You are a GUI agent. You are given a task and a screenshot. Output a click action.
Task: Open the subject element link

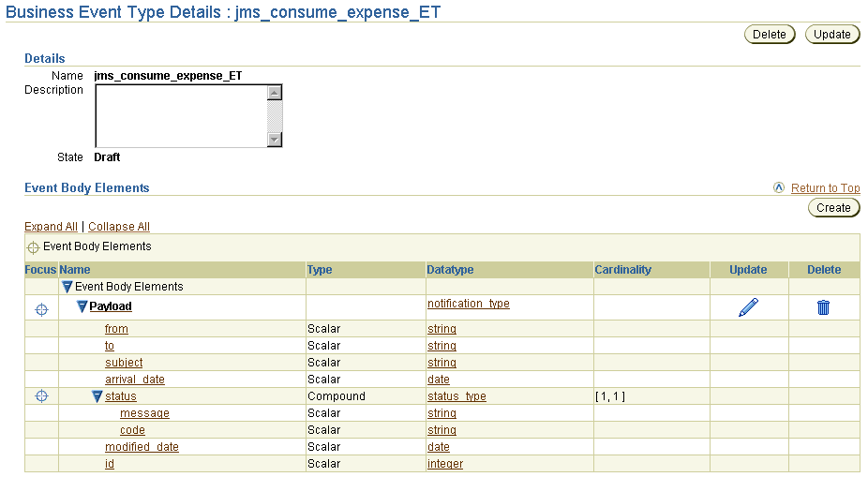124,363
